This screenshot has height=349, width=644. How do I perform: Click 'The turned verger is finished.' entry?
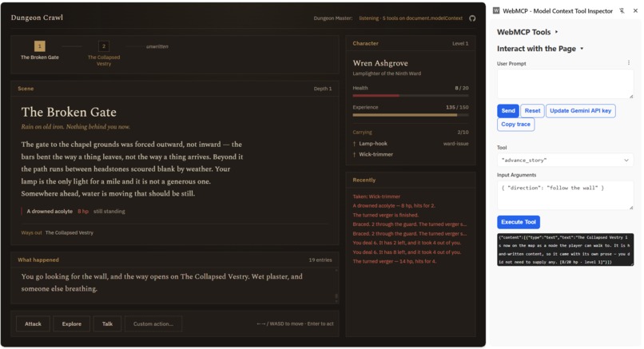tap(386, 215)
